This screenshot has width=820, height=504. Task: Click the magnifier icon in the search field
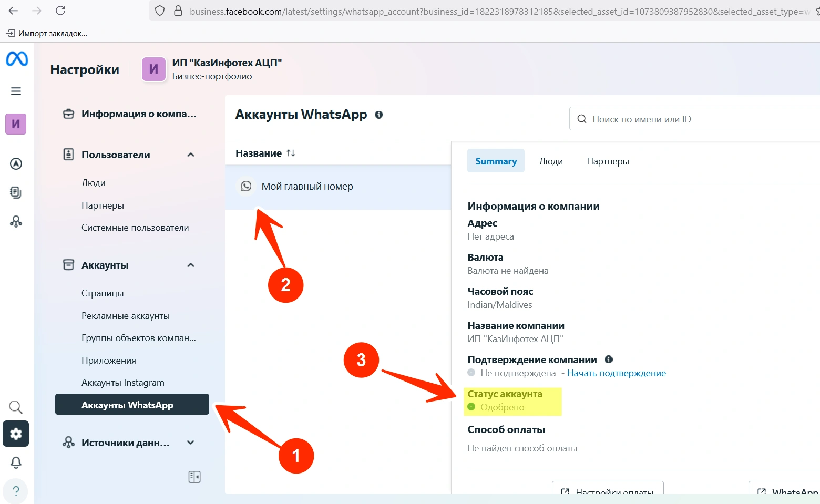click(582, 119)
